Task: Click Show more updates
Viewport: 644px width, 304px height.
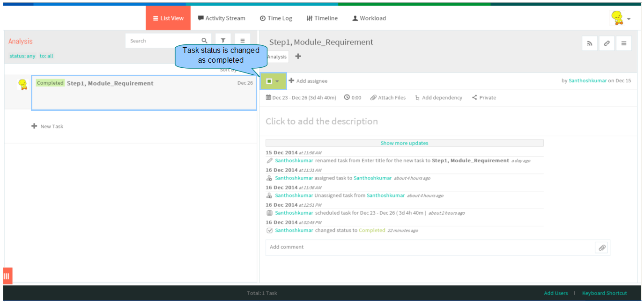Action: [x=404, y=143]
